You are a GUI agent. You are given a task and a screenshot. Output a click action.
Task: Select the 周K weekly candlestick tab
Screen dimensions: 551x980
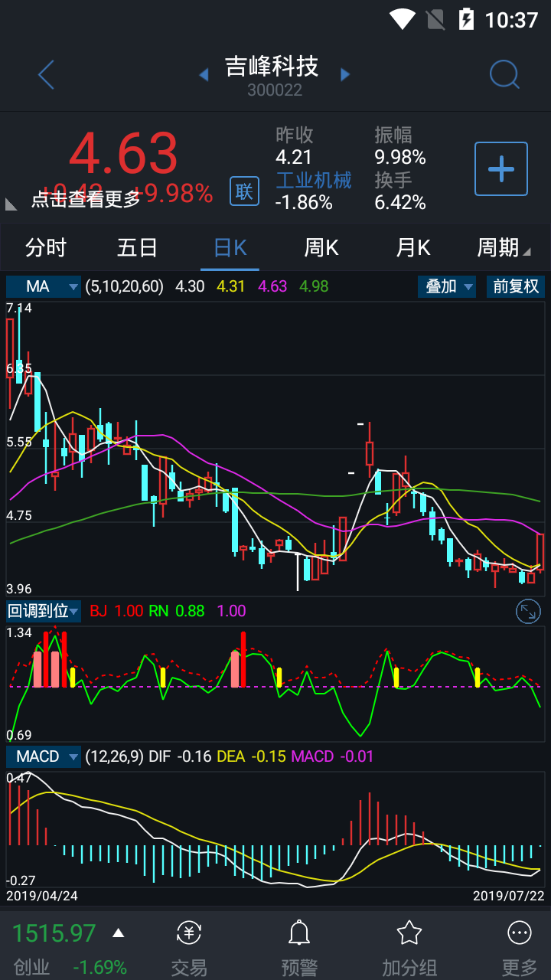(321, 248)
